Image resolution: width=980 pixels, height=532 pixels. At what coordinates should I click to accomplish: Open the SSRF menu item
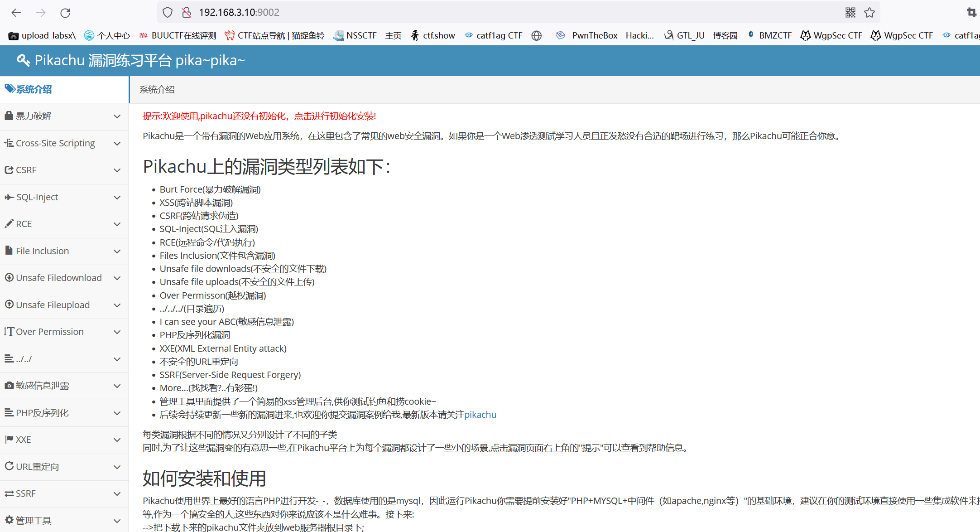point(64,494)
